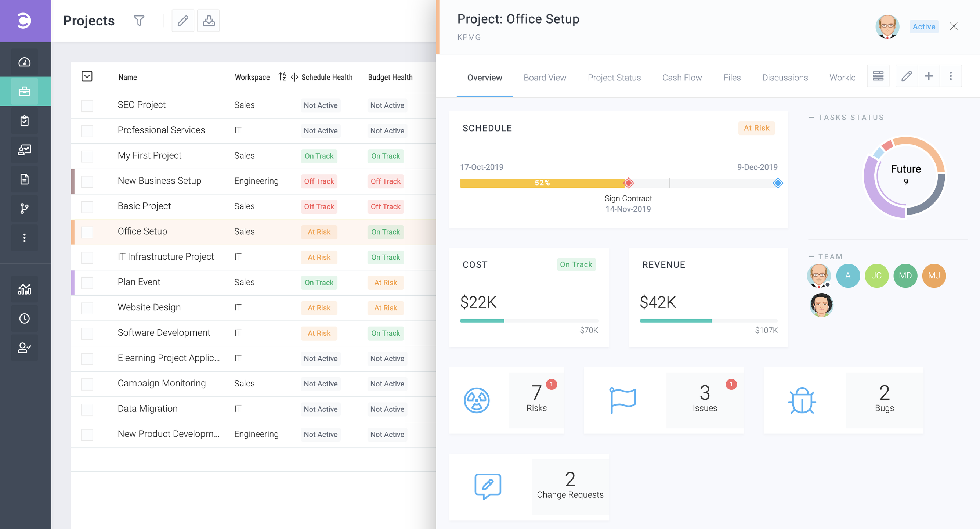Open the select-all dropdown in table header
The width and height of the screenshot is (980, 529).
[x=87, y=76]
